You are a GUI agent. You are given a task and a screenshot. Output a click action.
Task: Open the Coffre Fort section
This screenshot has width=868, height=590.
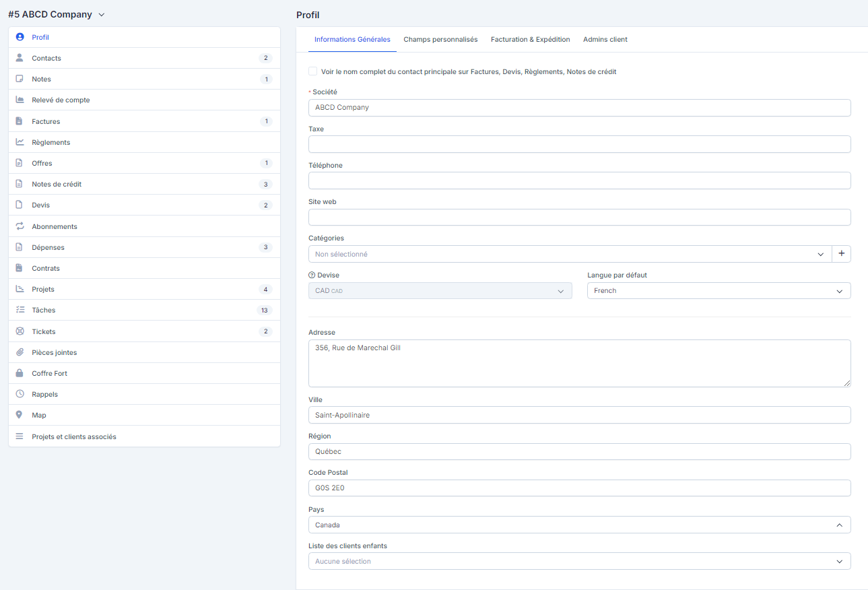[144, 373]
